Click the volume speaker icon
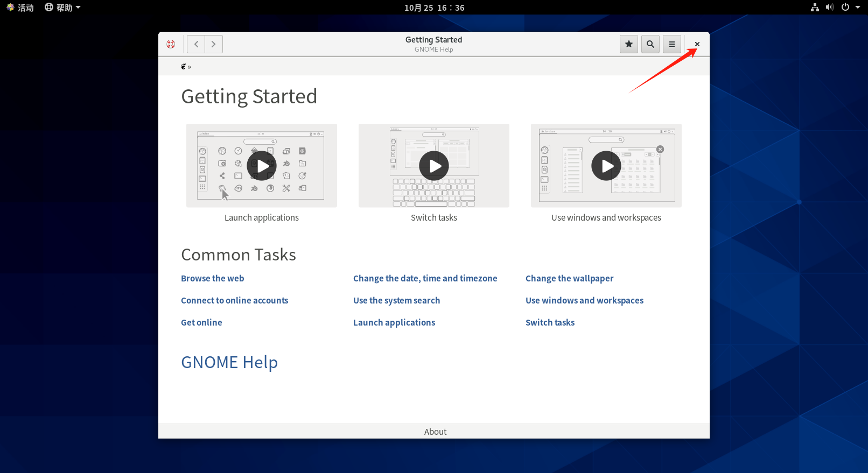Image resolution: width=868 pixels, height=473 pixels. (x=829, y=8)
